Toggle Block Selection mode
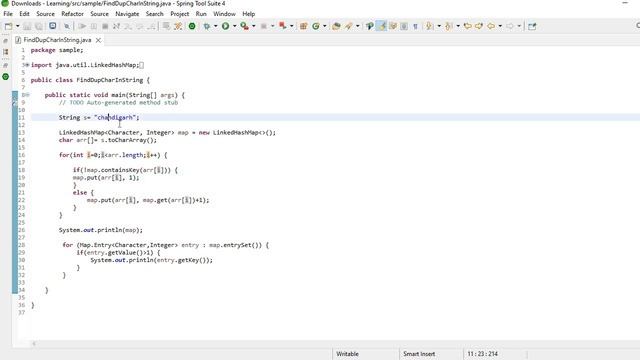This screenshot has width=640, height=360. 404,26
